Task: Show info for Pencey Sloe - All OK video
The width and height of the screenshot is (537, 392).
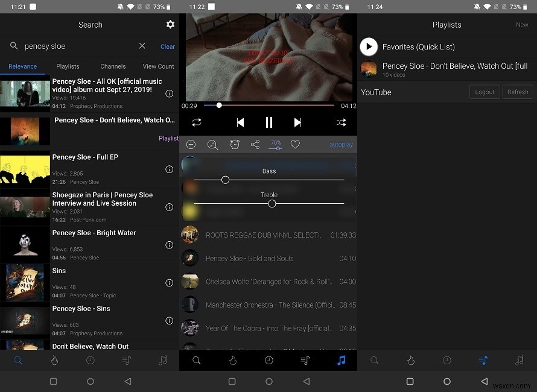Action: pos(169,93)
